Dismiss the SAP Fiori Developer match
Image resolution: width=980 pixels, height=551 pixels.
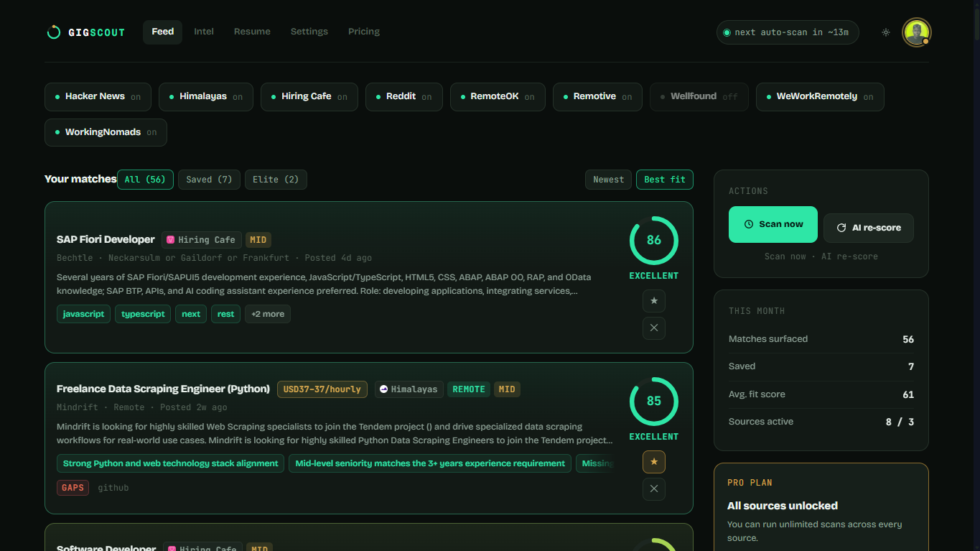pyautogui.click(x=654, y=328)
